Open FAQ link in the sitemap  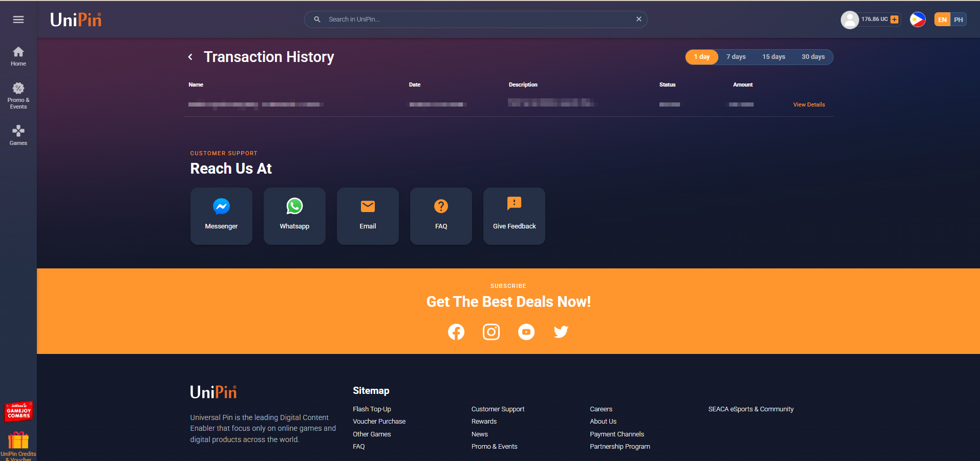coord(359,447)
